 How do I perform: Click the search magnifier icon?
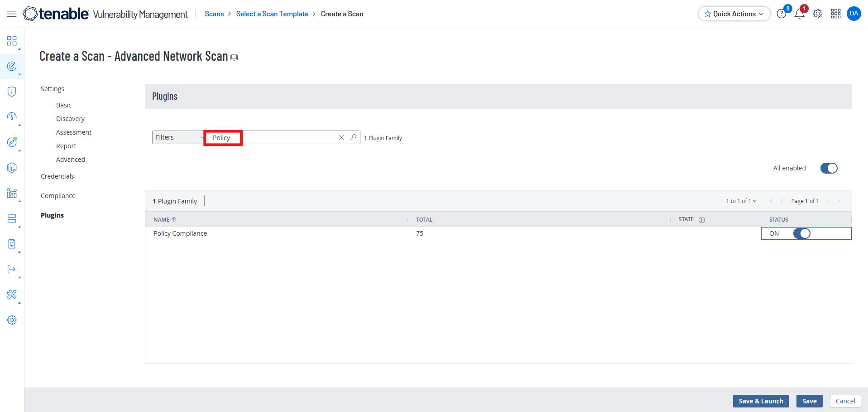[353, 137]
